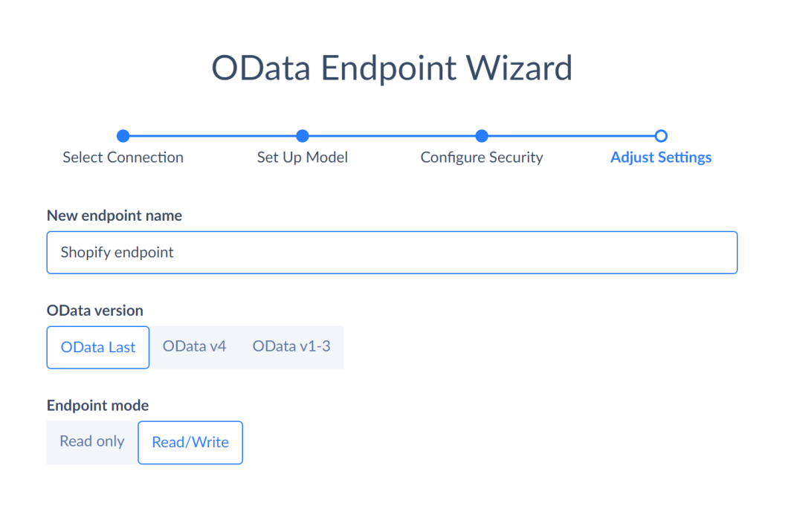The height and width of the screenshot is (532, 794).
Task: Switch OData version to OData v4
Action: point(194,346)
